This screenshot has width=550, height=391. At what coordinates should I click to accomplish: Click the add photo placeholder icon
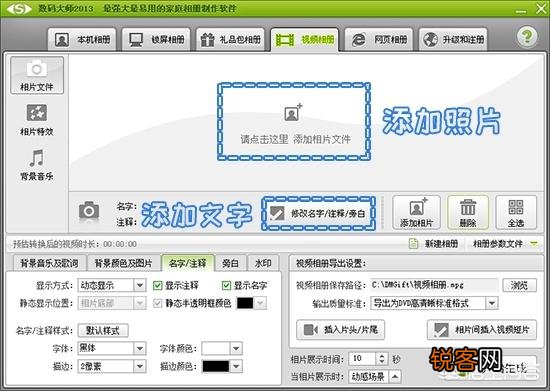click(293, 113)
